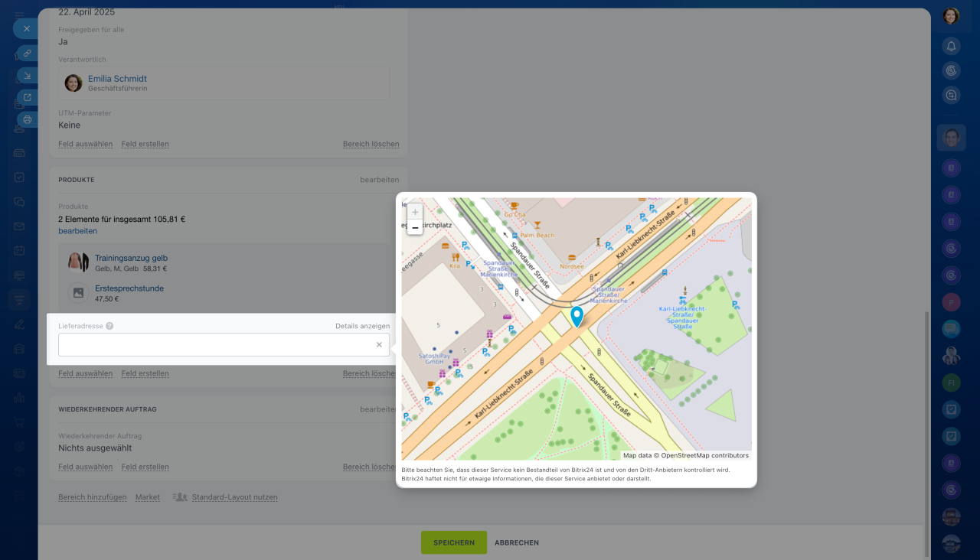Open Trainingsanzug gelb product link
Viewport: 980px width, 560px height.
131,258
